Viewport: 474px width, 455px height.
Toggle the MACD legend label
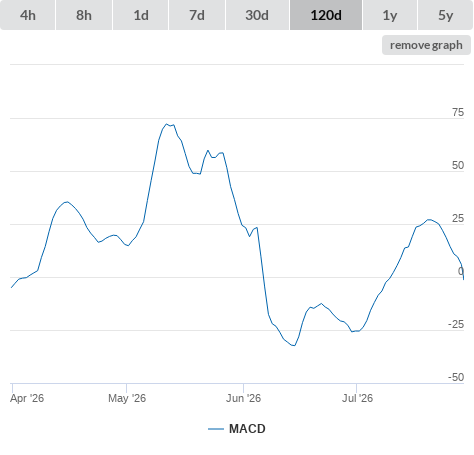click(247, 429)
